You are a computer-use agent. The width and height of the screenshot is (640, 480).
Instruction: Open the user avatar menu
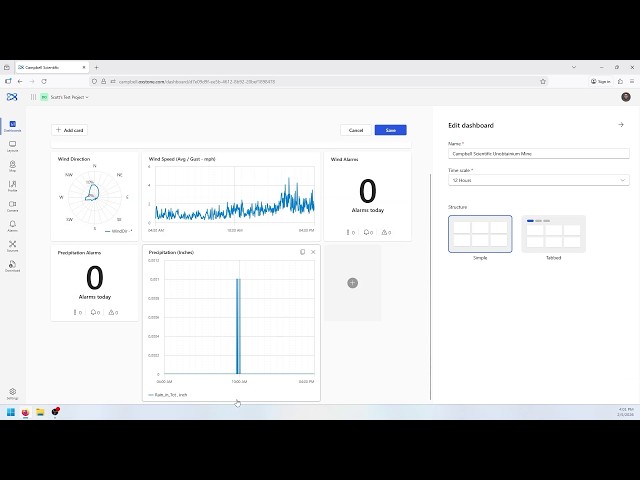(x=625, y=97)
